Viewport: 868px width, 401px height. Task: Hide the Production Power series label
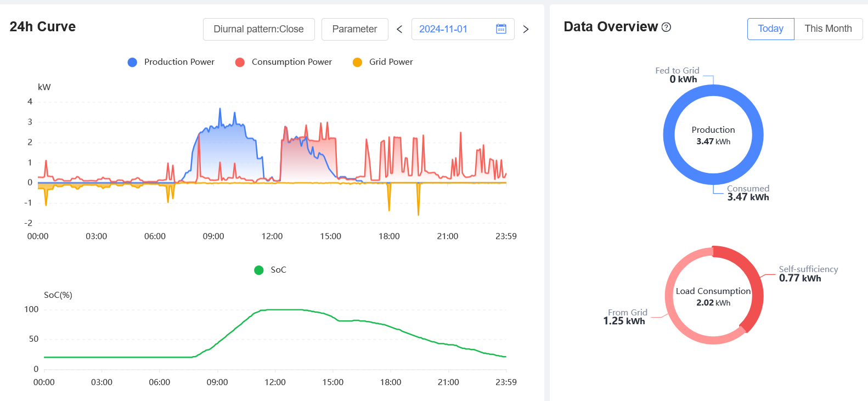point(179,62)
